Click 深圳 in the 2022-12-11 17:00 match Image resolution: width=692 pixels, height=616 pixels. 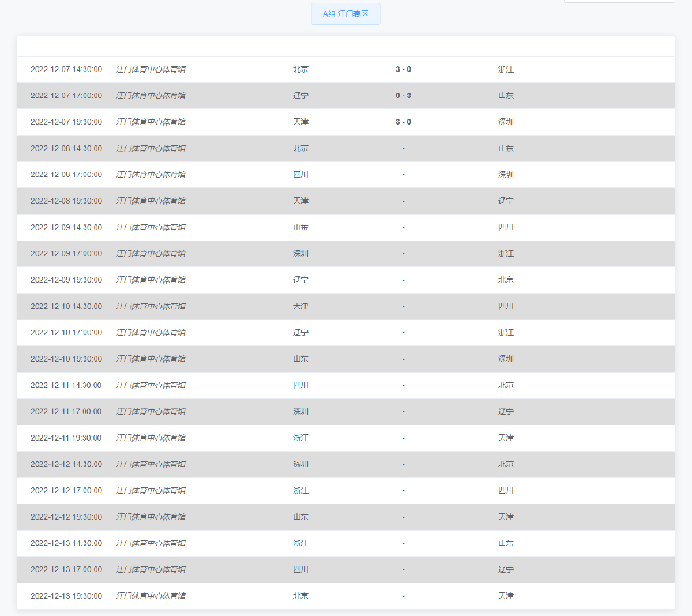click(300, 412)
